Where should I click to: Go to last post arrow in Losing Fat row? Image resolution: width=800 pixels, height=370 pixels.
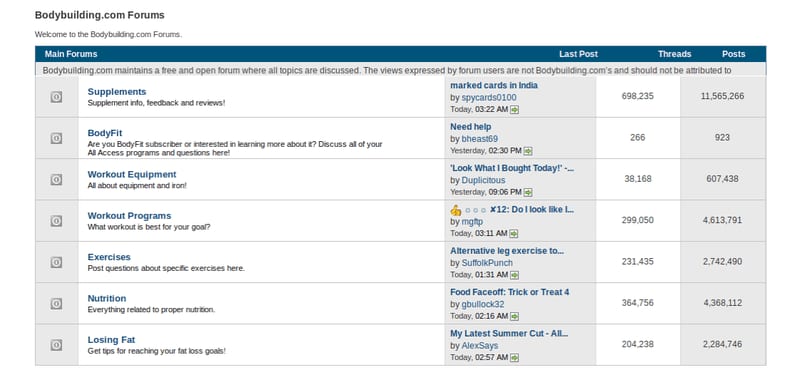pyautogui.click(x=514, y=358)
